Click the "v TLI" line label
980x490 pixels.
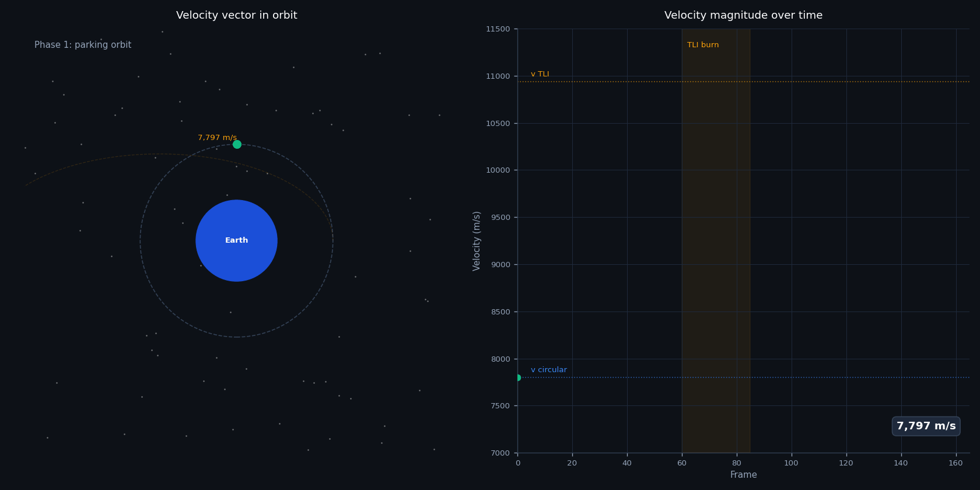point(540,74)
